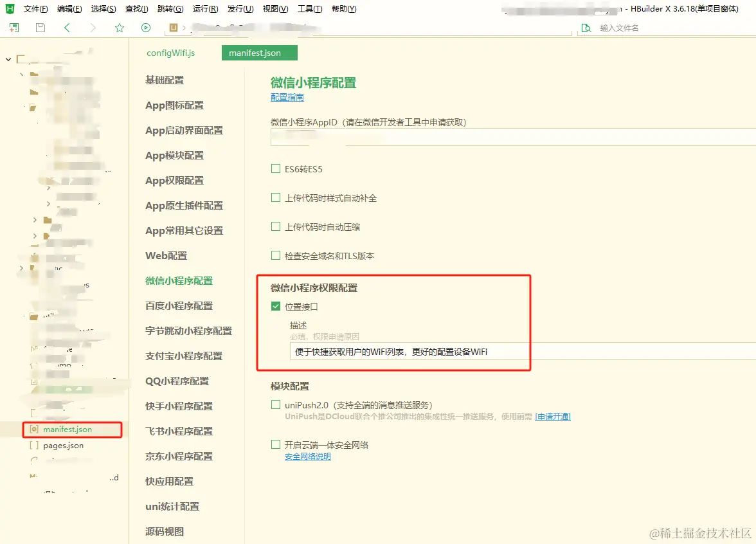Open the App模块配置 section
756x544 pixels.
pyautogui.click(x=175, y=156)
